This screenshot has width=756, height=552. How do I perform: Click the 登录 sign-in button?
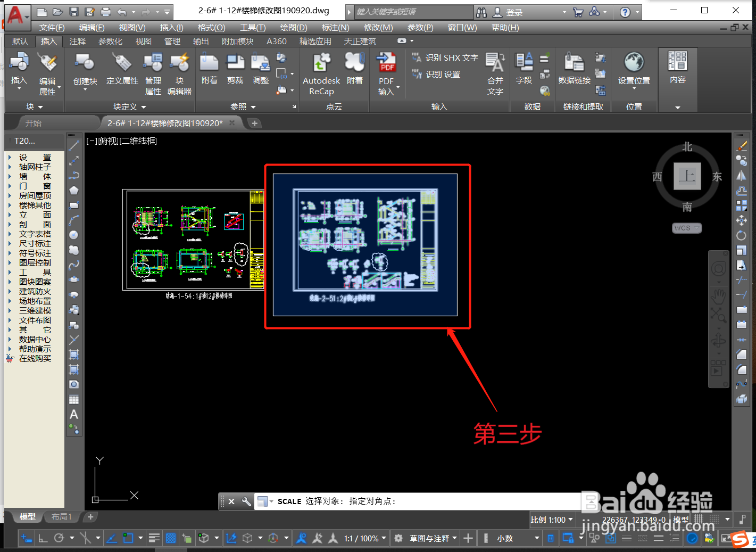(x=513, y=12)
